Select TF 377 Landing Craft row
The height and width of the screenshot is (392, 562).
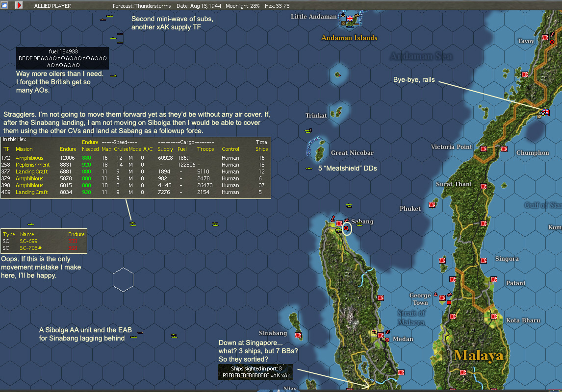click(135, 171)
